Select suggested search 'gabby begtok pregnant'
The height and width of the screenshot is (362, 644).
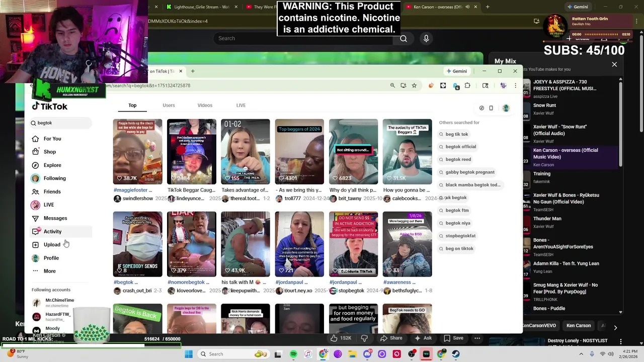point(467,172)
